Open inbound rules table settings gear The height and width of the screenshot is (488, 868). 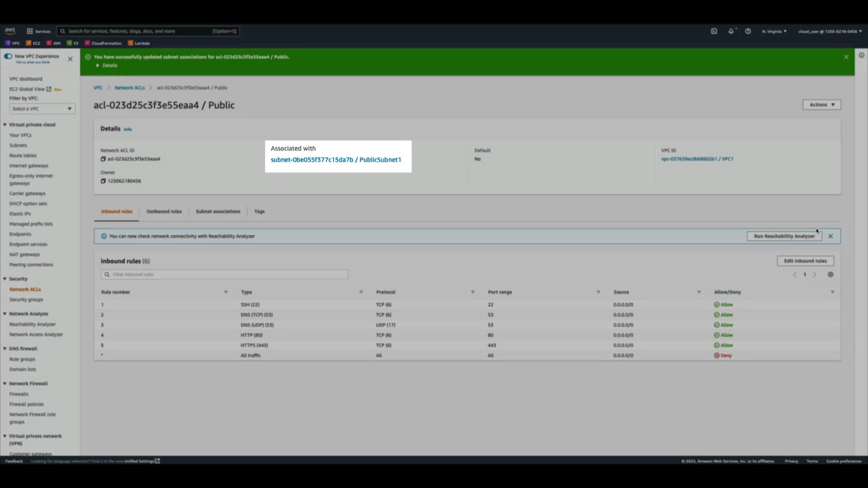830,275
